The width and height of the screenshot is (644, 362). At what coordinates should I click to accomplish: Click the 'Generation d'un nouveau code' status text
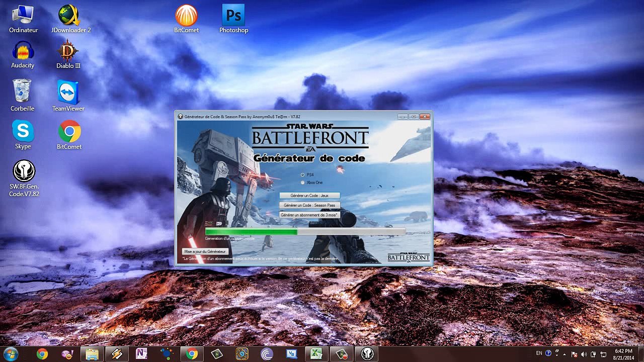(x=229, y=238)
